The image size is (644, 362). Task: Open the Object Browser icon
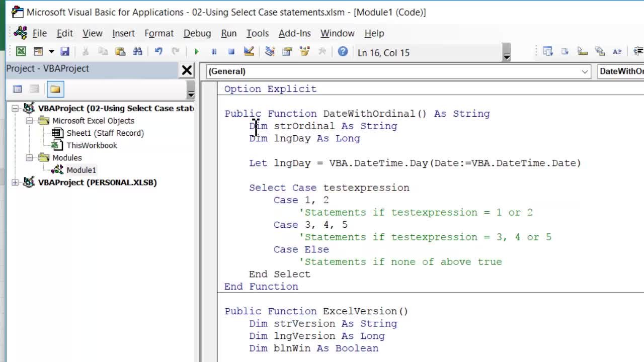coord(304,51)
